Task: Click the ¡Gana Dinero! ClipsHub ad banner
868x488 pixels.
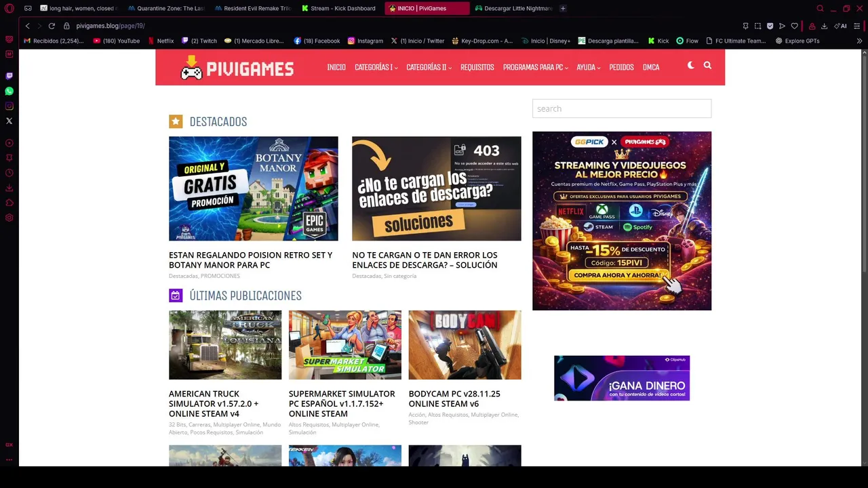Action: [x=622, y=378]
